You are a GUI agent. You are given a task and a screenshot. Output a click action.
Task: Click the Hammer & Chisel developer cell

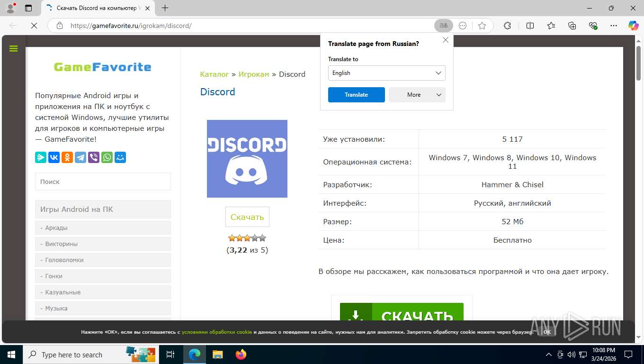pyautogui.click(x=512, y=185)
